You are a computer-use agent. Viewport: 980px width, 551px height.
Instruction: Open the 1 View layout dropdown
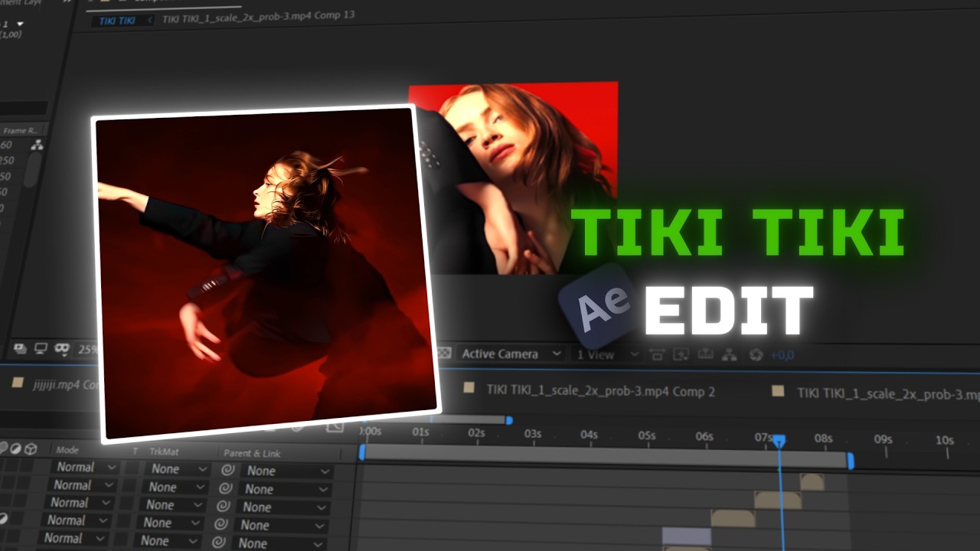(609, 354)
